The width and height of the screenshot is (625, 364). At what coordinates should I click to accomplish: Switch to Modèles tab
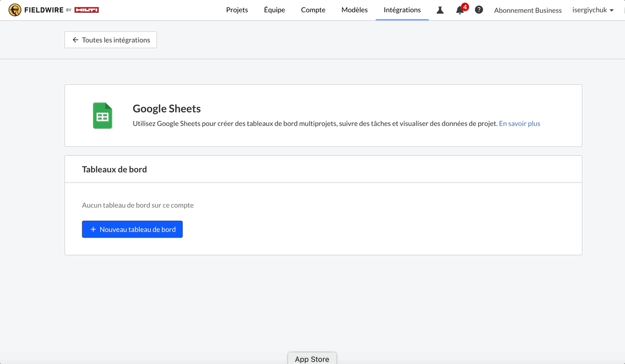click(354, 10)
